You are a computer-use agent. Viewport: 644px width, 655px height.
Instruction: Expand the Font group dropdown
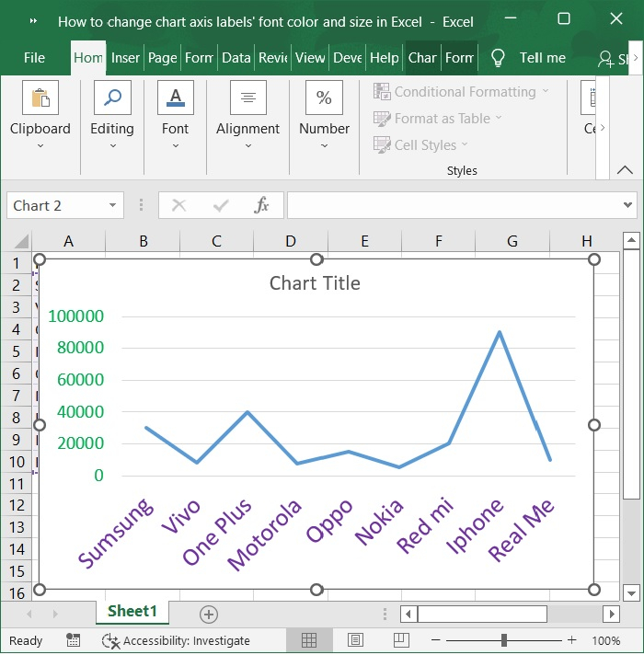tap(176, 145)
